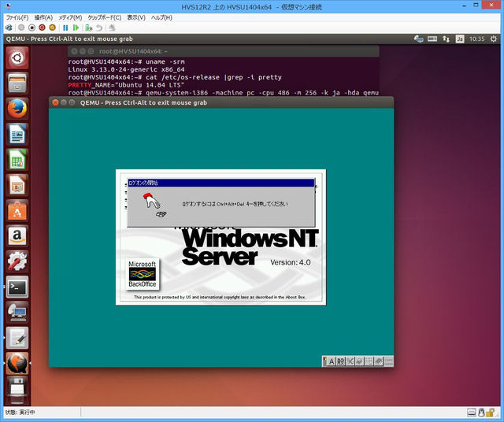The width and height of the screenshot is (504, 422).
Task: Create a checkpoint using the toolbar icon
Action: tap(89, 28)
